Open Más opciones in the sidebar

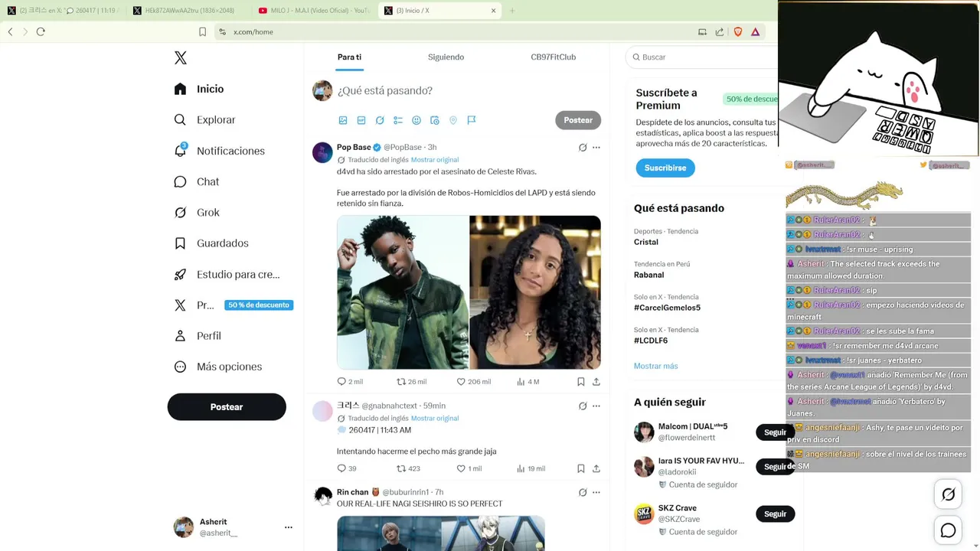click(218, 367)
